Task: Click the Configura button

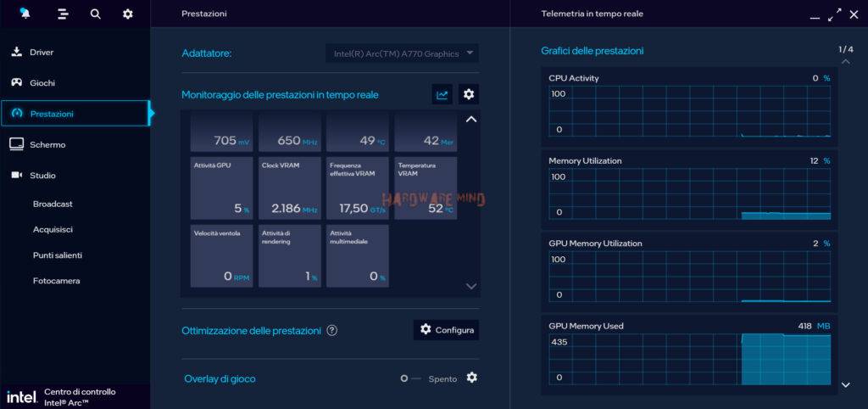Action: coord(446,330)
